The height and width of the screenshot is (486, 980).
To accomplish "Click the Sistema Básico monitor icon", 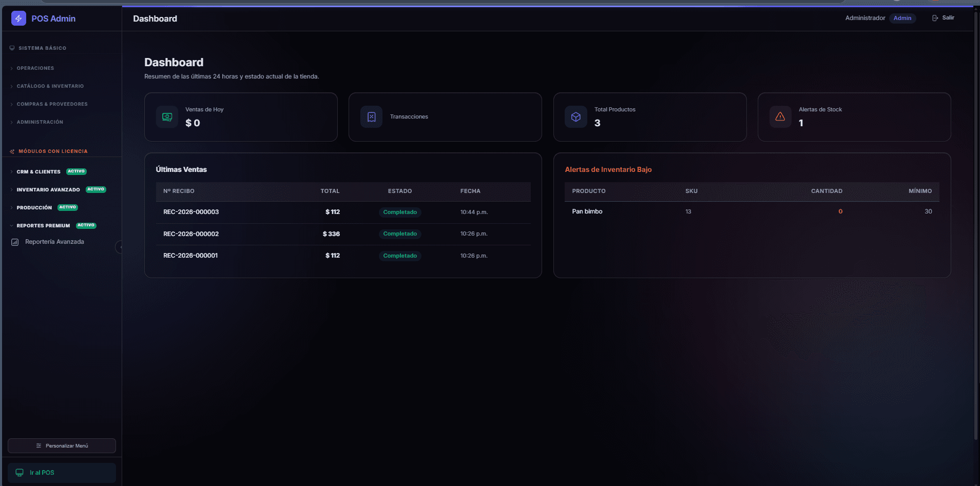I will 12,48.
